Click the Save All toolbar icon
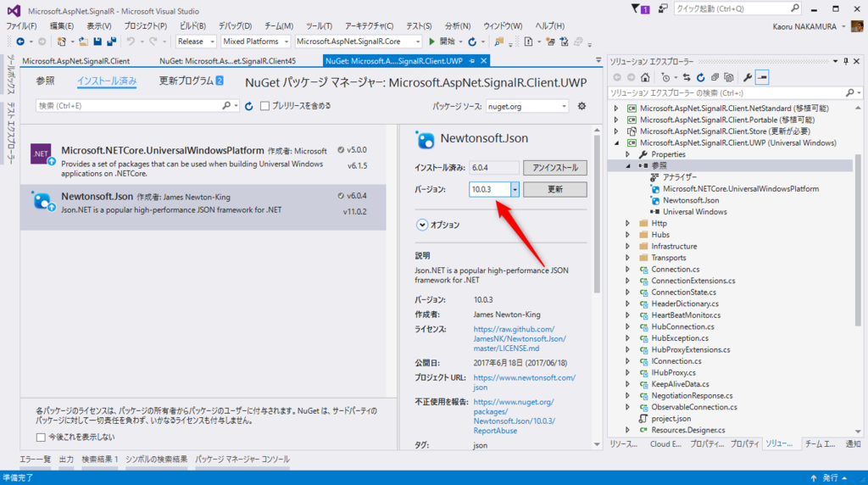868x485 pixels. point(111,42)
